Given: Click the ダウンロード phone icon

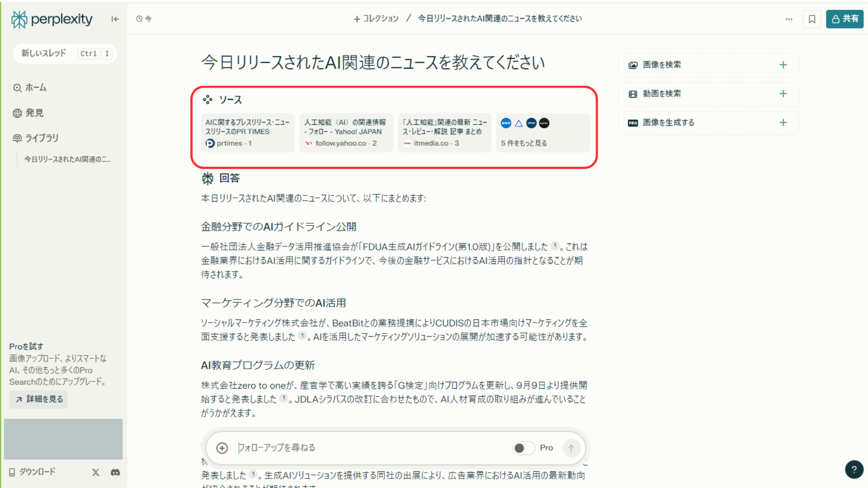Looking at the screenshot, I should tap(12, 472).
